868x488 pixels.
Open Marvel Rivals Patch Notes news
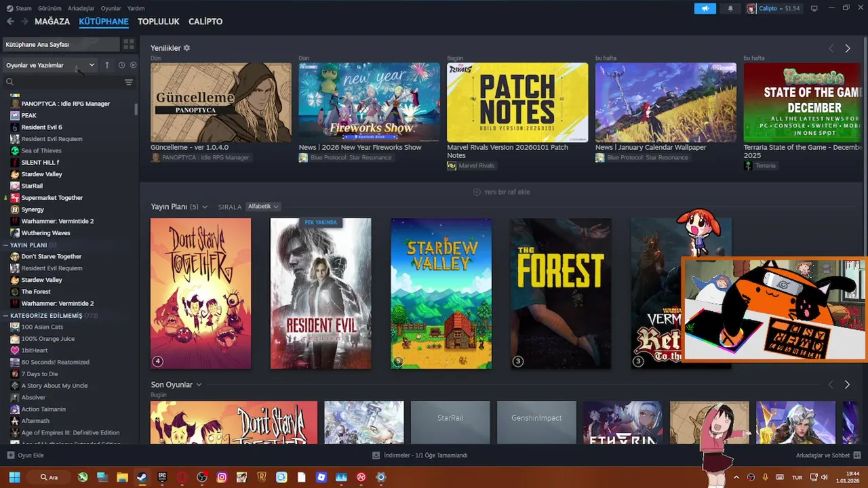517,102
